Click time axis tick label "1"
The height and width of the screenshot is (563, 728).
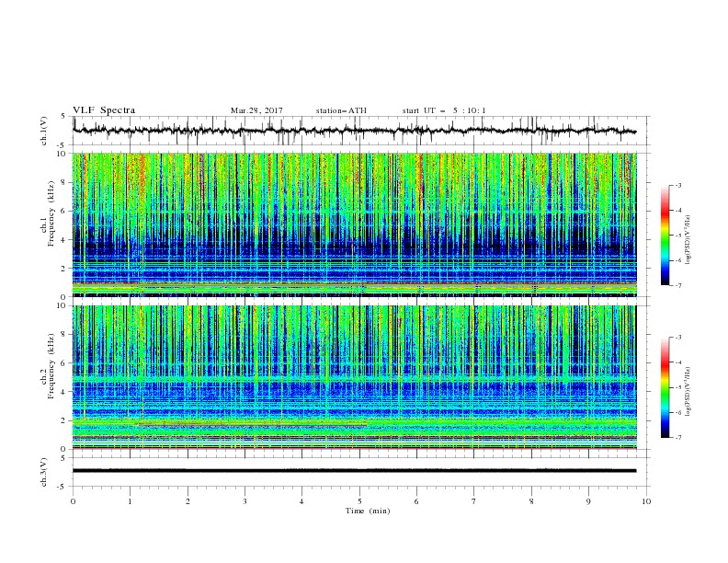(x=130, y=501)
